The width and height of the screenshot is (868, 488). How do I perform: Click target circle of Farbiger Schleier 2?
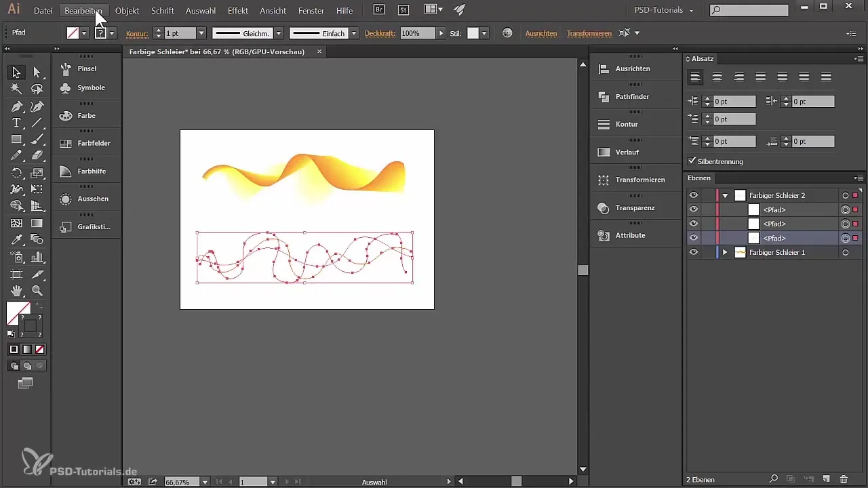[x=846, y=195]
